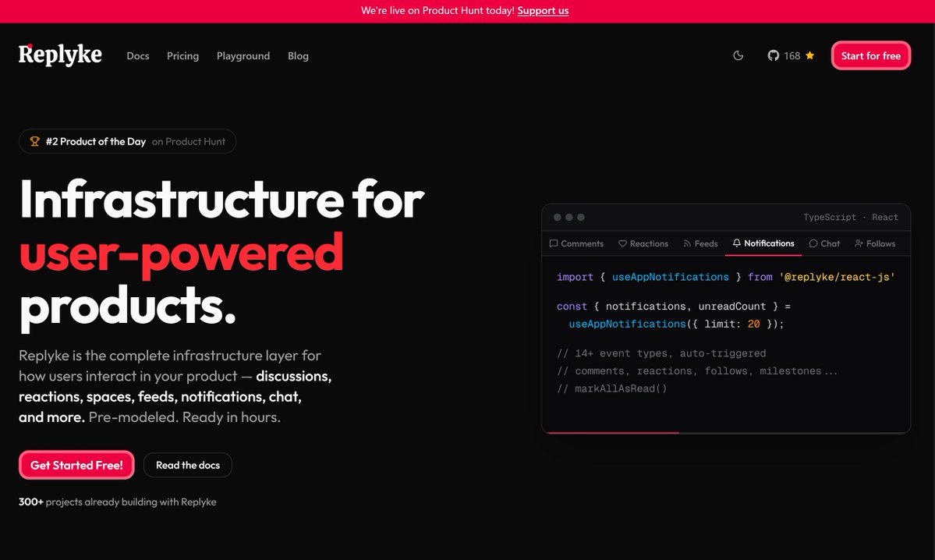Select the Feeds tab in the code panel
This screenshot has height=560, width=935.
(x=700, y=243)
